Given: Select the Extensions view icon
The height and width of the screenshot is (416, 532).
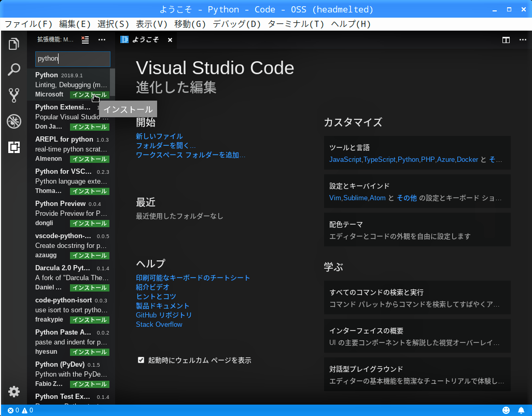Looking at the screenshot, I should [14, 147].
